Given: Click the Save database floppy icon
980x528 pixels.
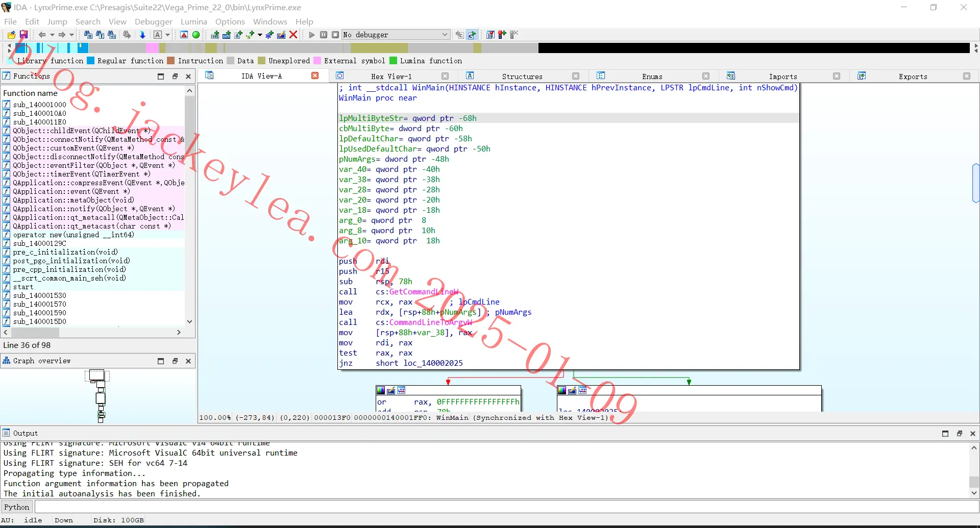Looking at the screenshot, I should point(23,35).
